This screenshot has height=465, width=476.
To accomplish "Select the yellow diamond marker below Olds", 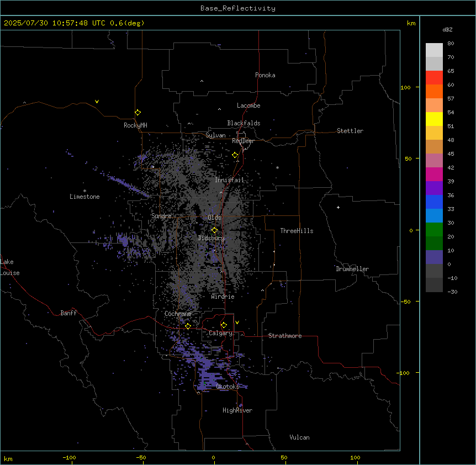I will coord(214,230).
